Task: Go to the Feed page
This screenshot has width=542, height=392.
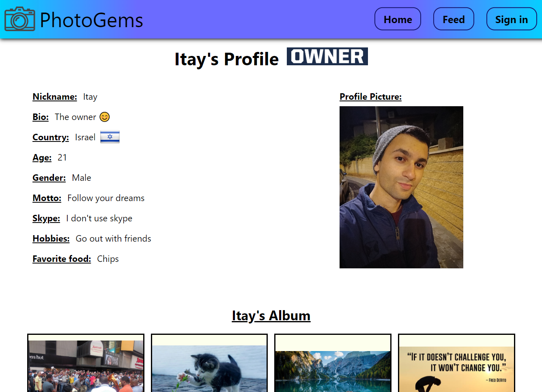Action: pyautogui.click(x=454, y=19)
